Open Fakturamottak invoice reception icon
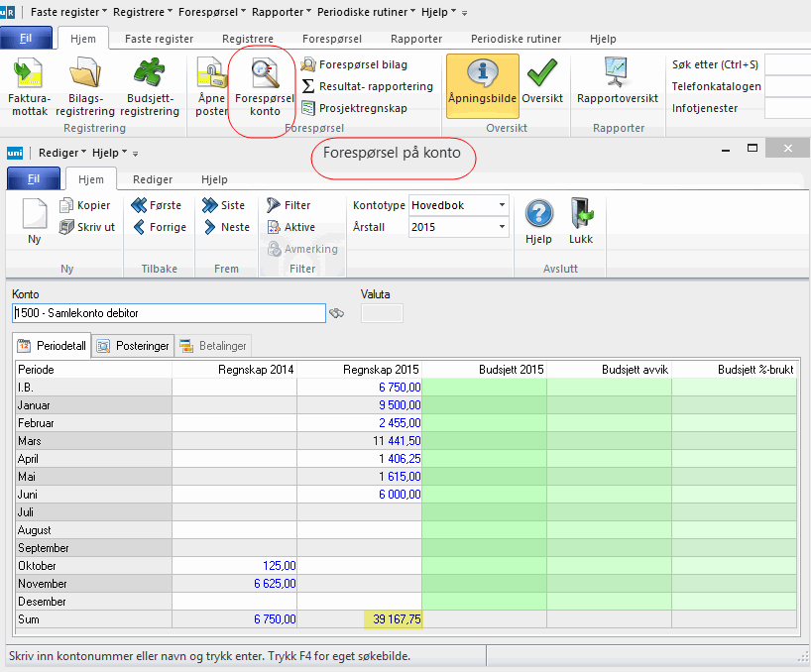811x672 pixels. [x=29, y=75]
